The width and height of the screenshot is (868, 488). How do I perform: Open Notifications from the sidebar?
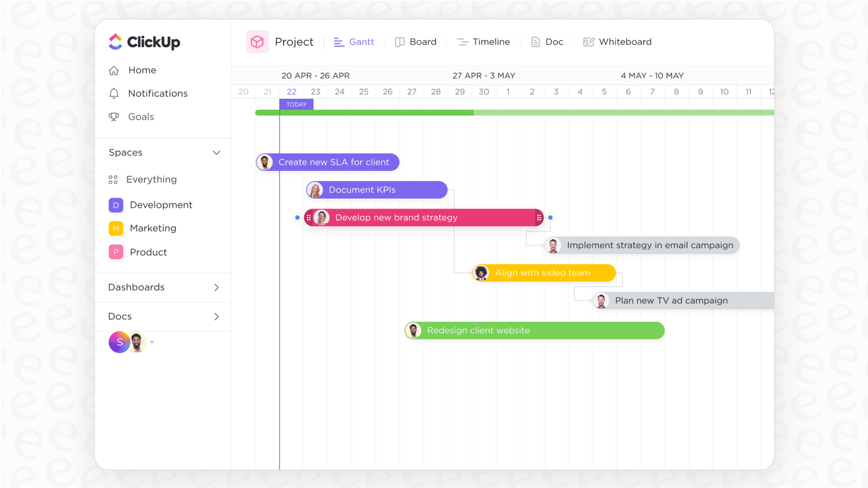tap(157, 93)
